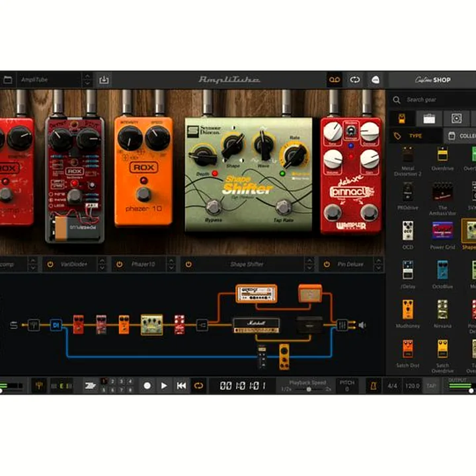Open VariDiode+ model selector arrows
This screenshot has height=476, width=476.
click(102, 264)
